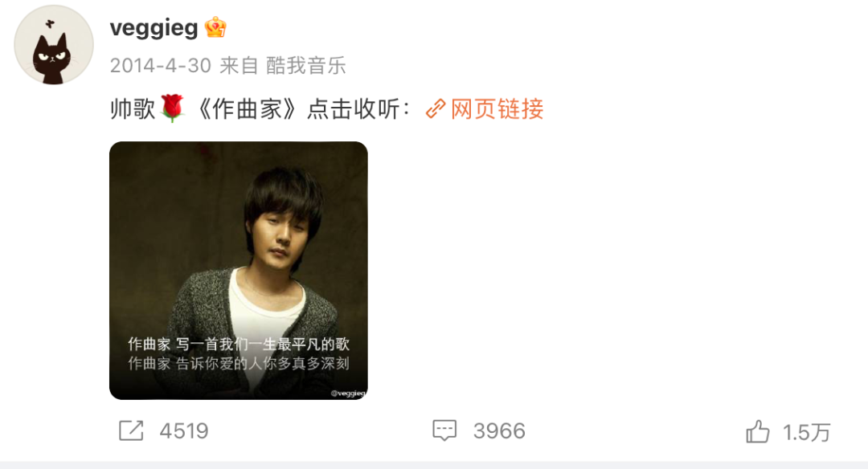Click the repost share icon
868x469 pixels.
pos(131,430)
